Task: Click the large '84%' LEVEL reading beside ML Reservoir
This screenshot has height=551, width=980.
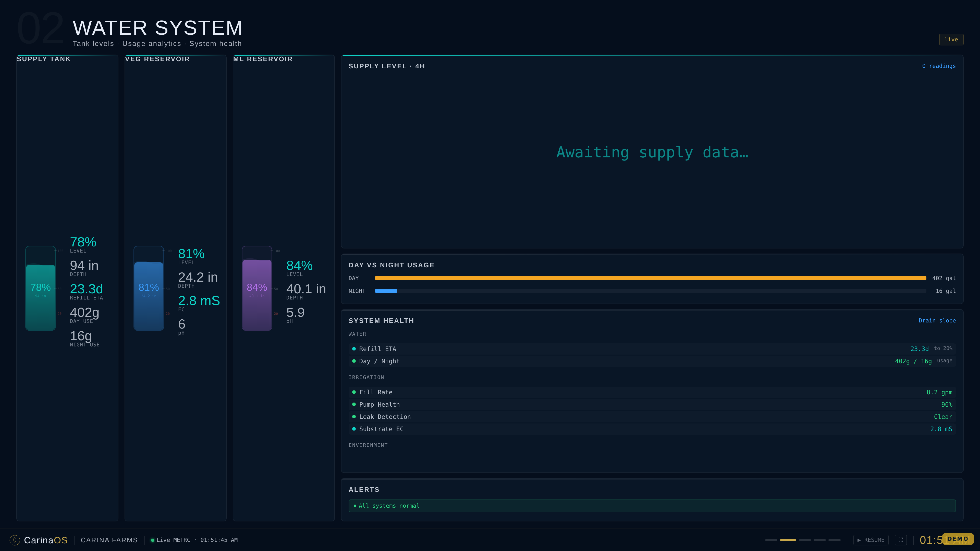Action: (x=299, y=265)
